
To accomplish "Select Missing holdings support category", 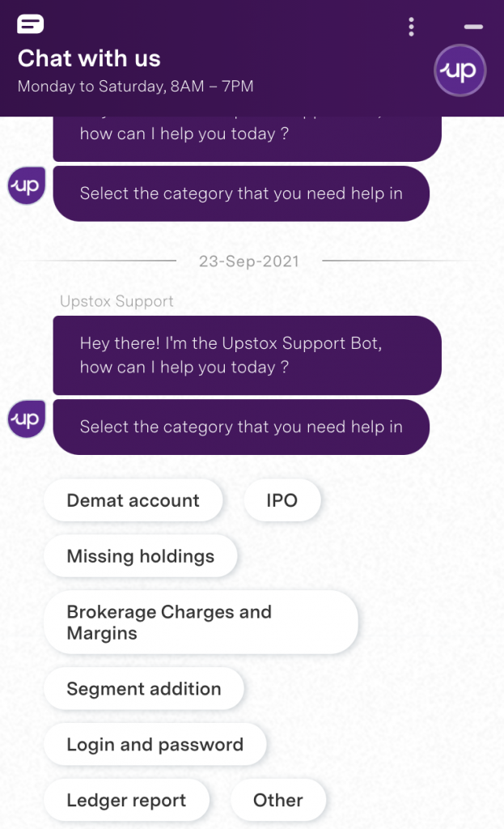I will pos(140,556).
